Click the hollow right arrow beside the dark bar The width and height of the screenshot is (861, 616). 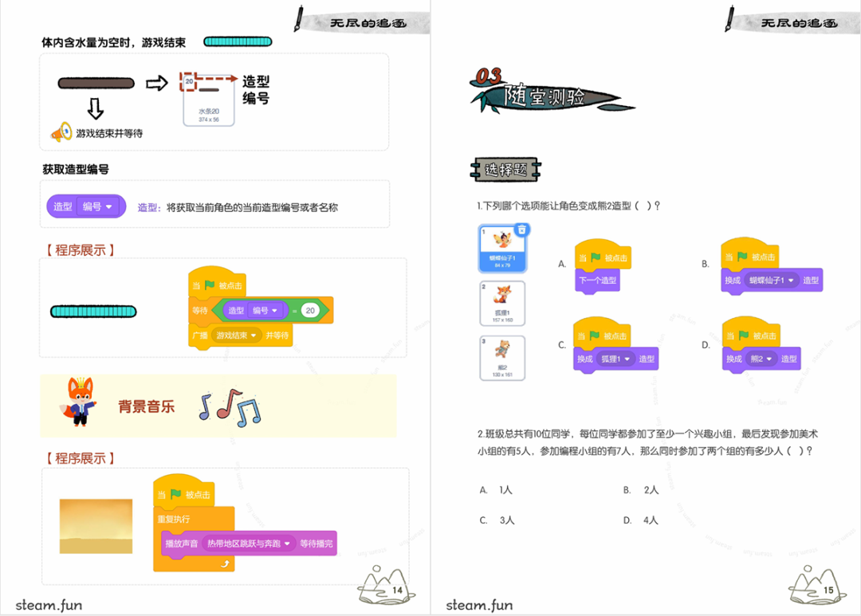click(x=156, y=84)
